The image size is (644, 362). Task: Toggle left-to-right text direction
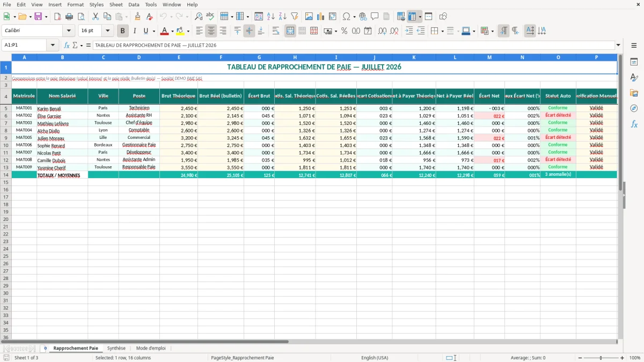pyautogui.click(x=503, y=31)
